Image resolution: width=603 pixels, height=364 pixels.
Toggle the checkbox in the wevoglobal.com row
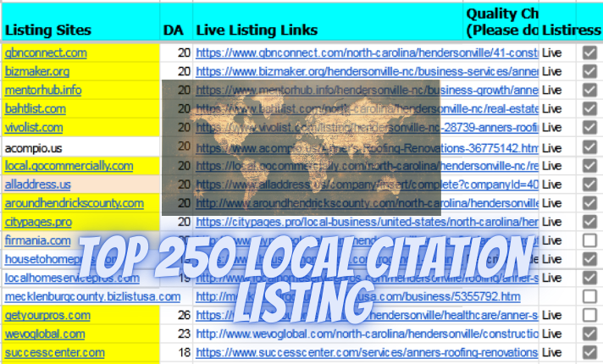tap(589, 334)
